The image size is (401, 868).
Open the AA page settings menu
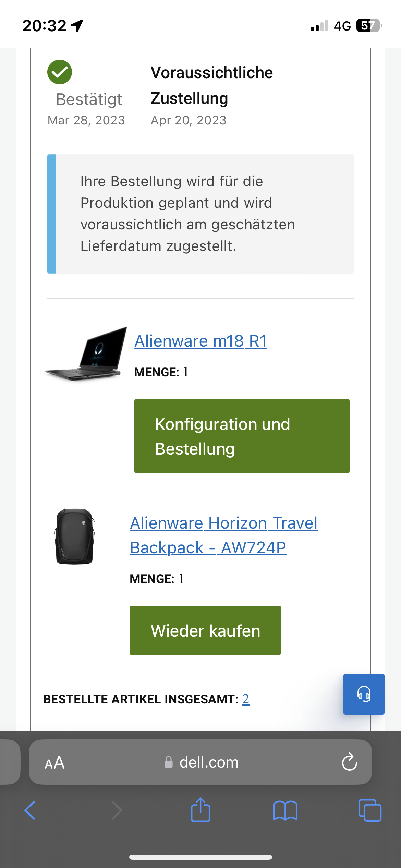tap(54, 762)
